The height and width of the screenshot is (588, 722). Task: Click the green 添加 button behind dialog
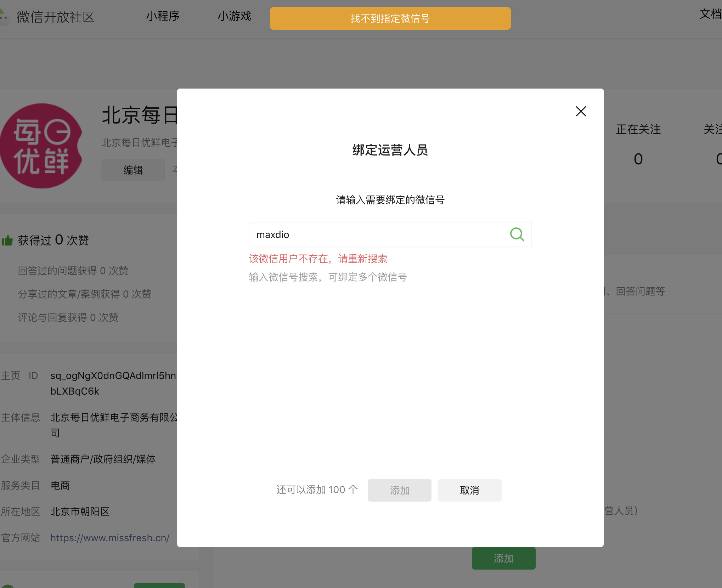click(x=503, y=559)
